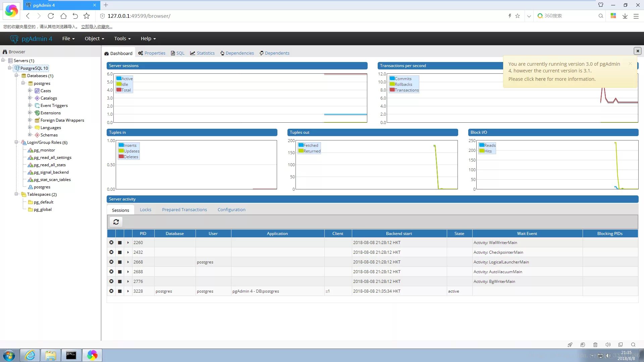Viewport: 644px width, 362px height.
Task: Click the Schemas node icon
Action: (37, 135)
